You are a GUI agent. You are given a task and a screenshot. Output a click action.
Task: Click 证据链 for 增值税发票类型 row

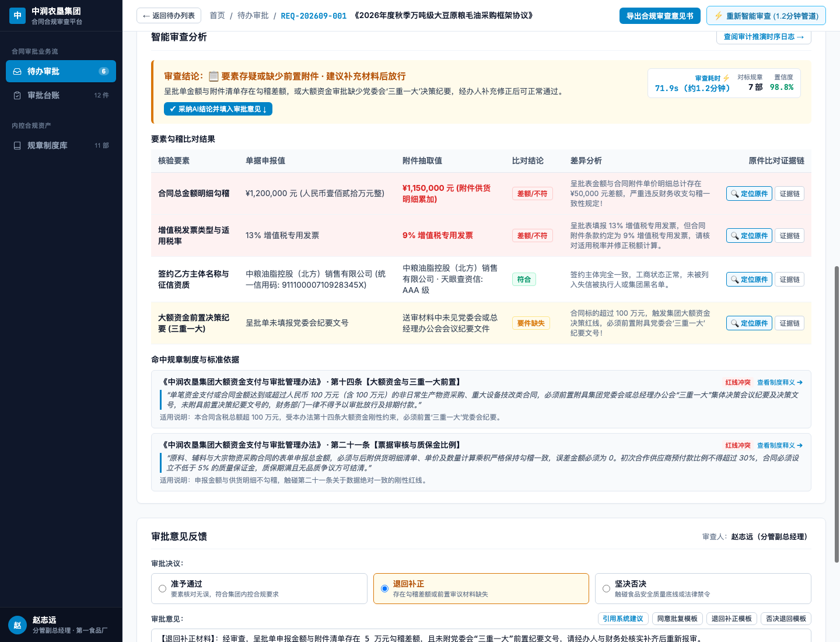tap(789, 236)
